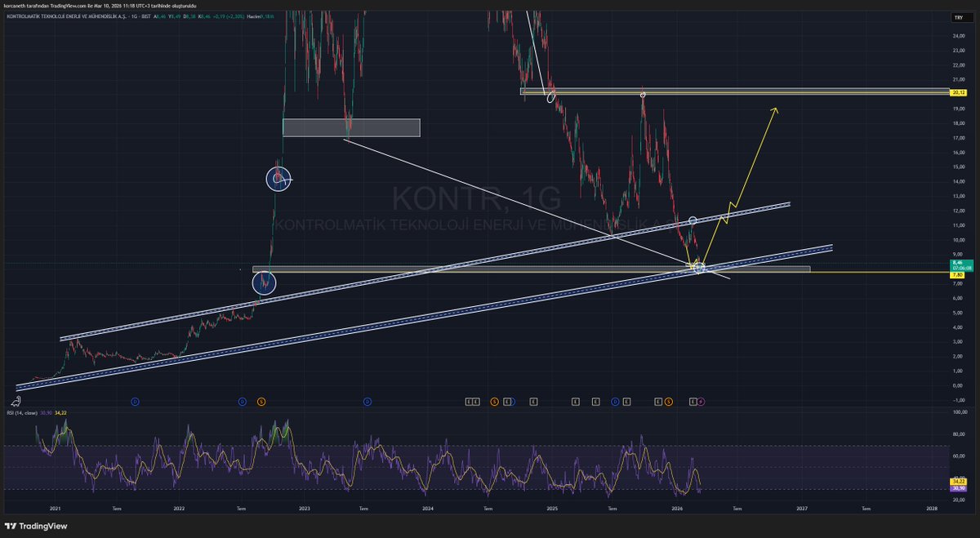Click the 2021 time axis label

pyautogui.click(x=56, y=508)
